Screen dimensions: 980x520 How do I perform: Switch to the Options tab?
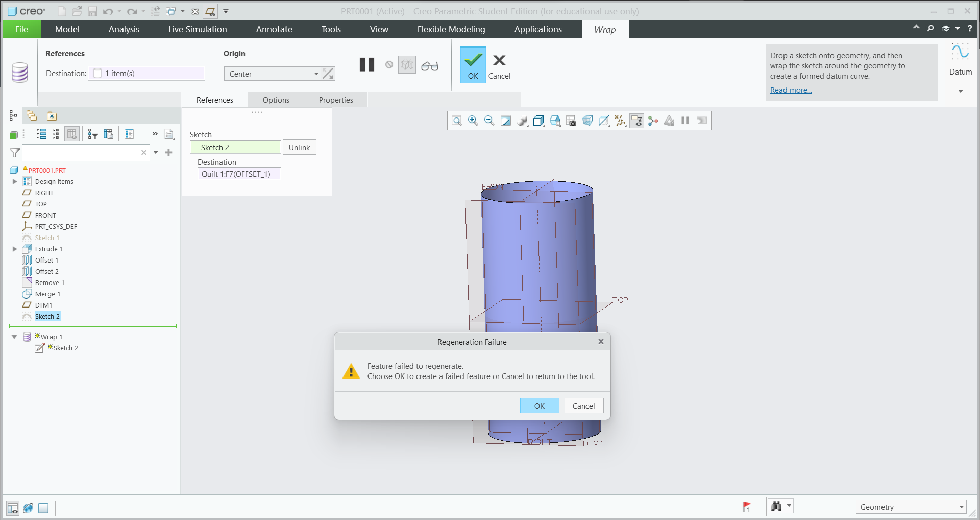click(x=276, y=100)
